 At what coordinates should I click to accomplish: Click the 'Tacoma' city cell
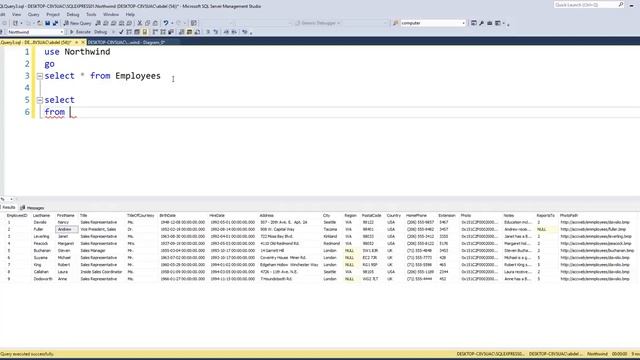click(330, 229)
